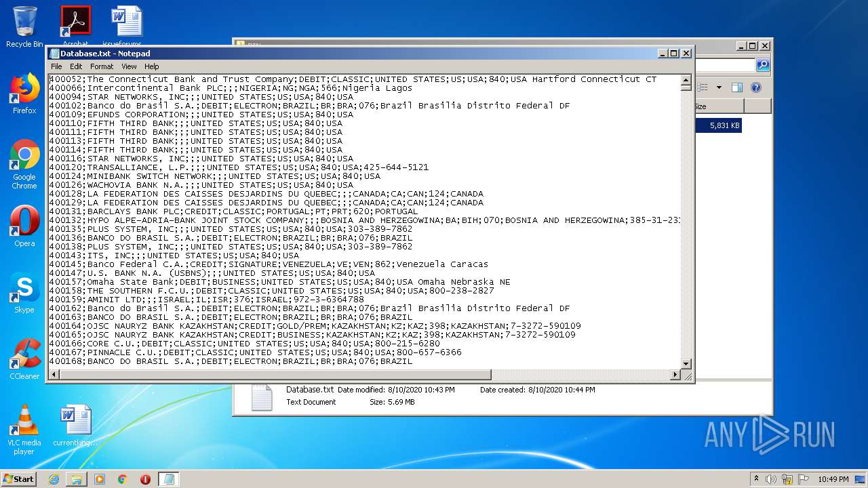Screen dimensions: 868x488
Task: Click the Database.txt file icon in details pane
Action: [x=262, y=397]
